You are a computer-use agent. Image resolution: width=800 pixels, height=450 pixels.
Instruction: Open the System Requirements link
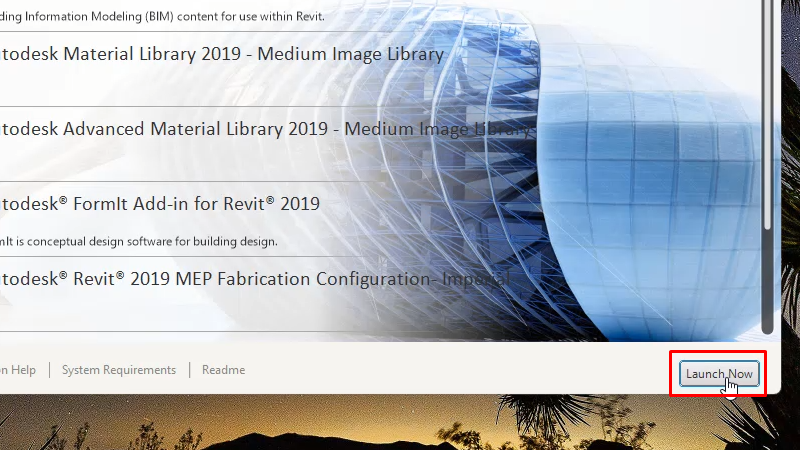[x=118, y=370]
